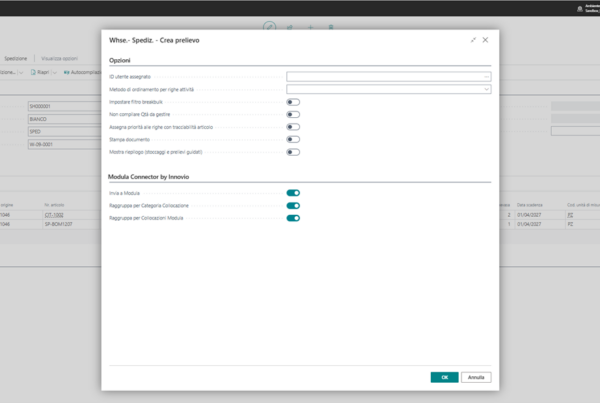
Task: Turn off Raggruppa per Categoria Collocazione
Action: point(293,206)
